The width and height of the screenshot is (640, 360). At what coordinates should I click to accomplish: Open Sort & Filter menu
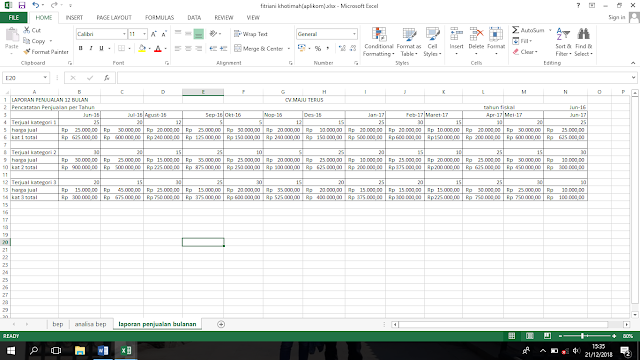(x=563, y=42)
